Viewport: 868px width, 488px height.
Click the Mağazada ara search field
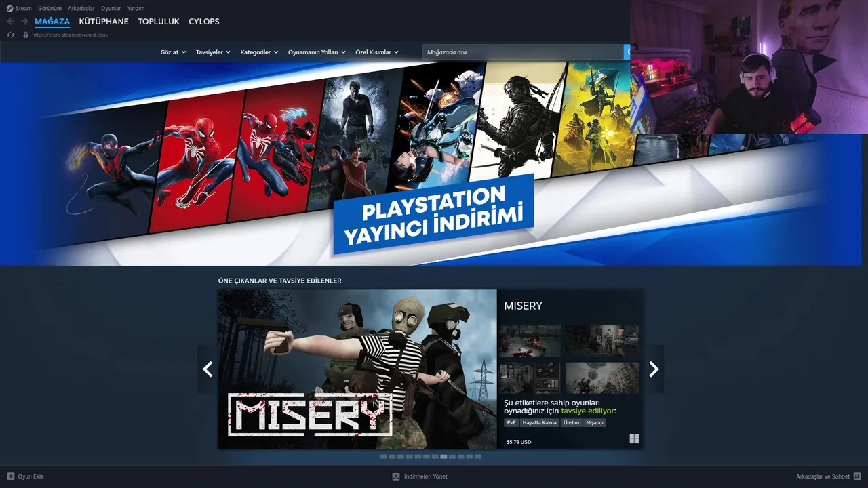click(523, 52)
